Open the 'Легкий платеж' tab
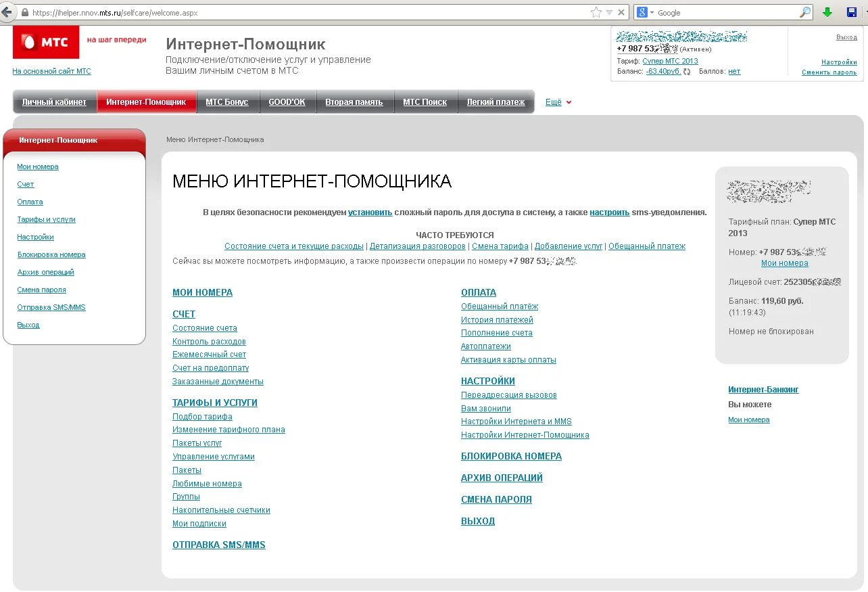The width and height of the screenshot is (868, 592). pyautogui.click(x=496, y=102)
